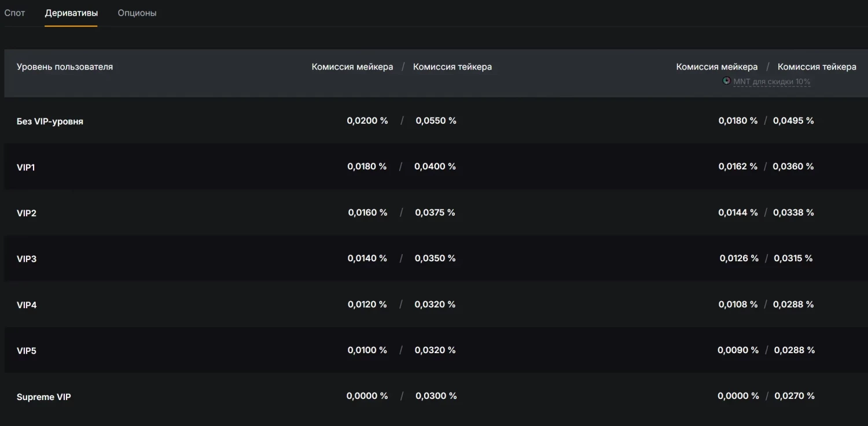This screenshot has width=868, height=426.
Task: Select the VIP4 row label
Action: click(x=27, y=305)
